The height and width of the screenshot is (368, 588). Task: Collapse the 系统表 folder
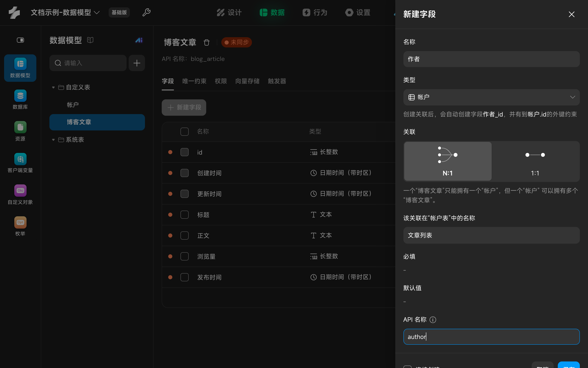click(x=53, y=140)
